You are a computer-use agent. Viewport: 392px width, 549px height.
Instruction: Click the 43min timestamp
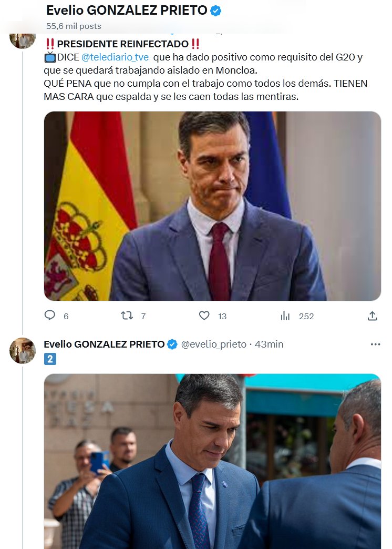click(269, 344)
